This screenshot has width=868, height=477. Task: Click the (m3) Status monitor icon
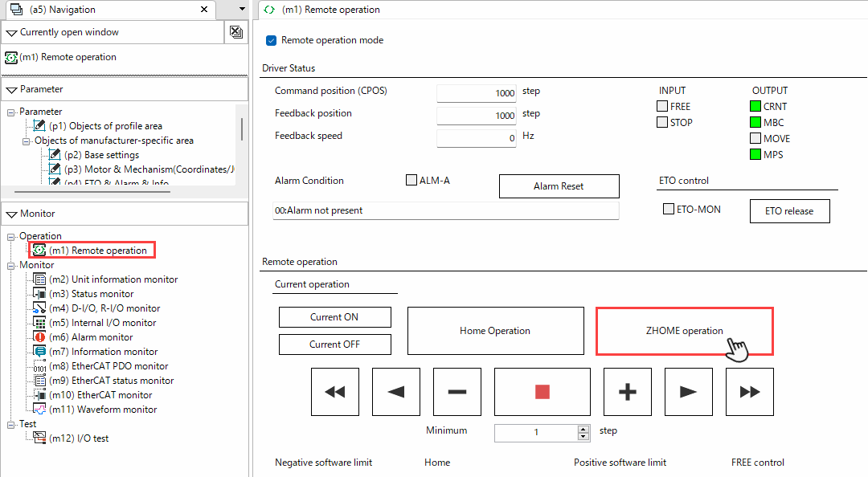40,293
